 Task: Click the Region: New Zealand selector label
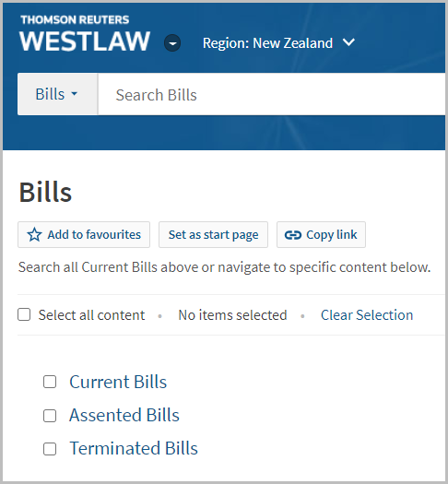(x=267, y=43)
